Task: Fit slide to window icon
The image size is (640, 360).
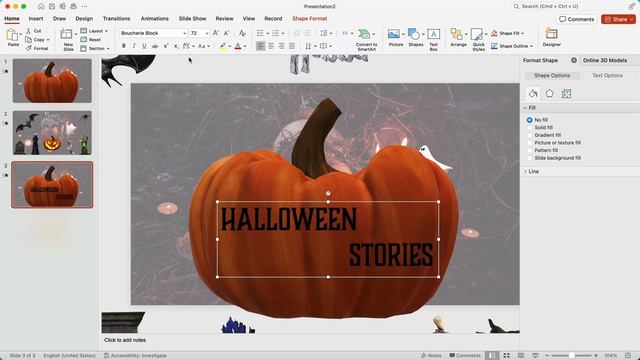Action: pos(628,356)
